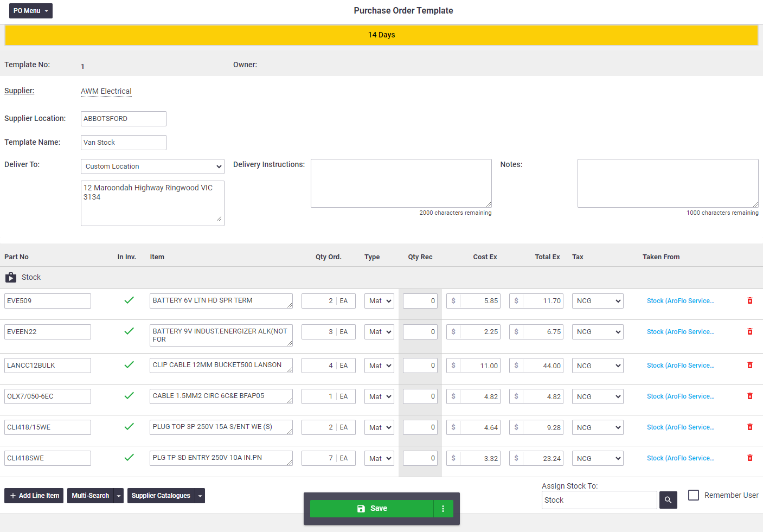763x532 pixels.
Task: Open the Supplier Catalogues arrow menu
Action: pyautogui.click(x=200, y=496)
